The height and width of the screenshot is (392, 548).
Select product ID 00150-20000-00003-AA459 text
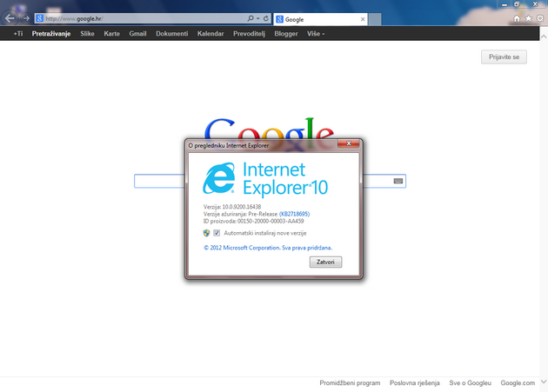coord(271,221)
